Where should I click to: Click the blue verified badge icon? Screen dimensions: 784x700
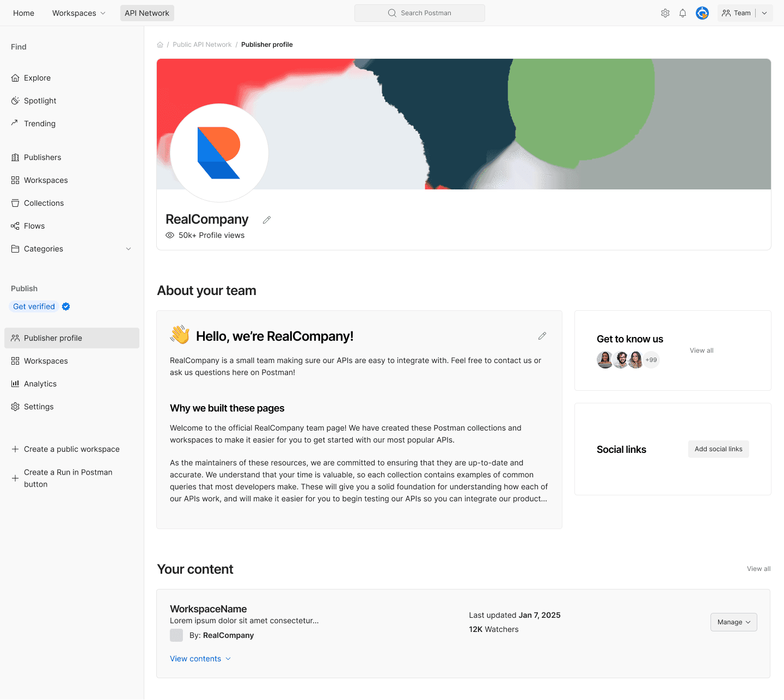(66, 306)
